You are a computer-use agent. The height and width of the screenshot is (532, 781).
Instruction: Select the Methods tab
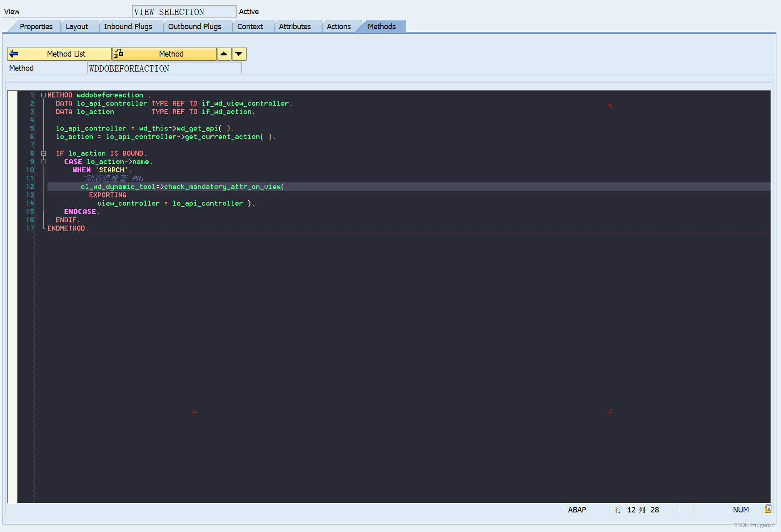coord(382,27)
